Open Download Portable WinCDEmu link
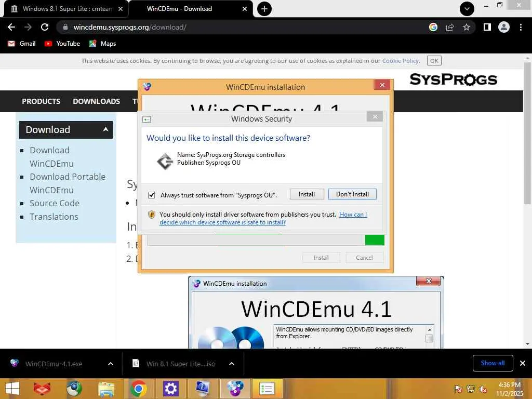This screenshot has height=399, width=532. point(68,183)
